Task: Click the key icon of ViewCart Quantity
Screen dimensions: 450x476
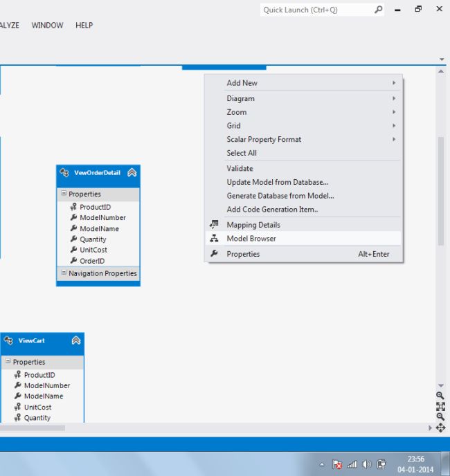Action: [x=17, y=417]
